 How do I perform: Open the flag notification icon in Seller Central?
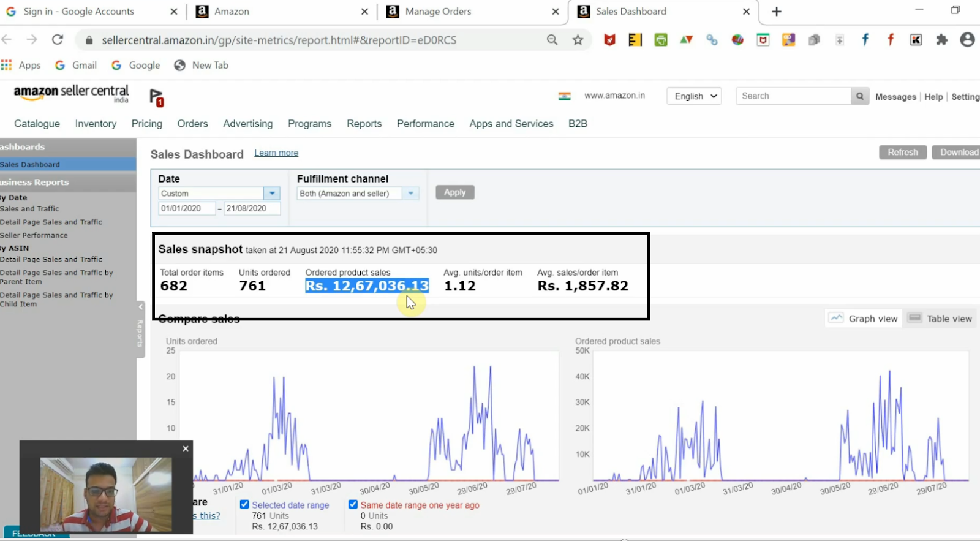[x=156, y=97]
